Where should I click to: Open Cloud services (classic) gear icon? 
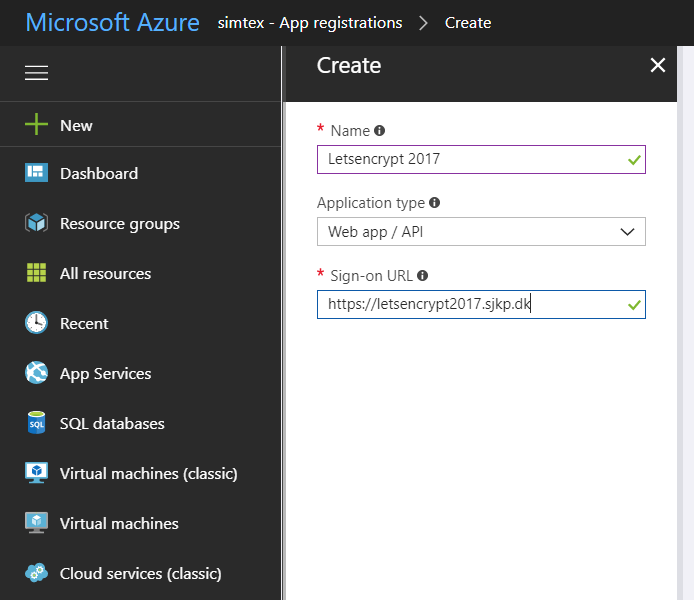36,573
